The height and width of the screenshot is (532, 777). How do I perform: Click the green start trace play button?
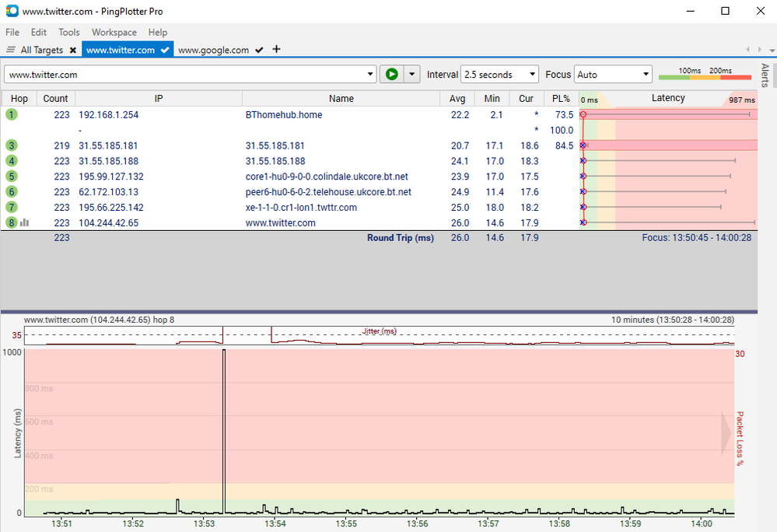391,75
